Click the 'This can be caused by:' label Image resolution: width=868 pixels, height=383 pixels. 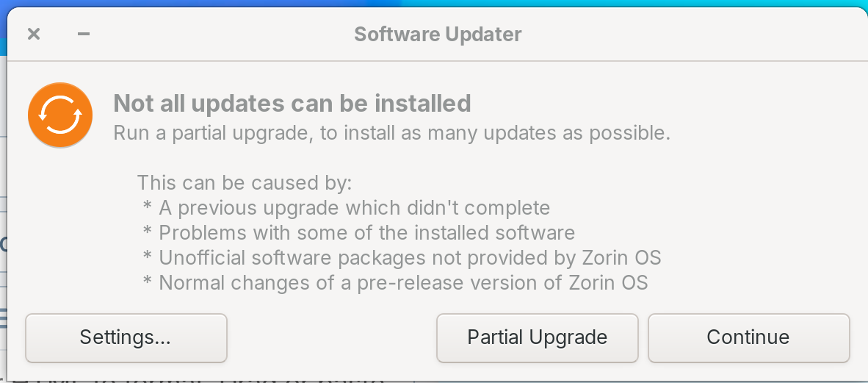(245, 183)
